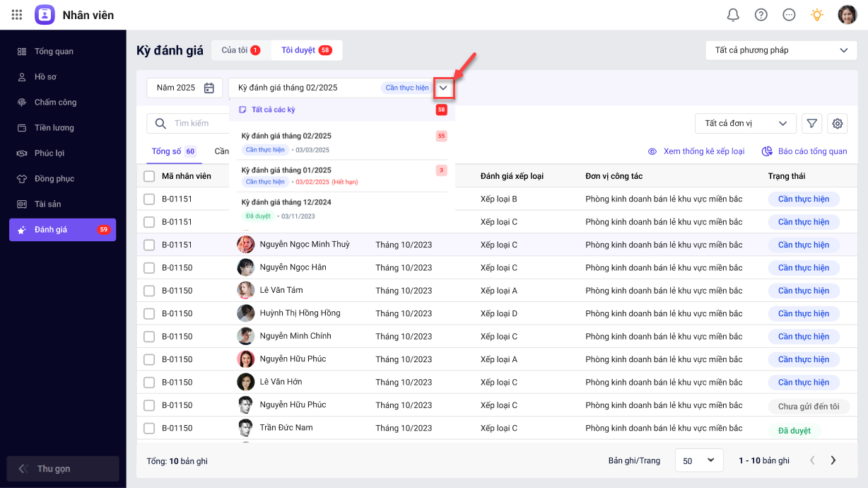Go to the next page arrow
Viewport: 868px width, 488px height.
click(833, 460)
